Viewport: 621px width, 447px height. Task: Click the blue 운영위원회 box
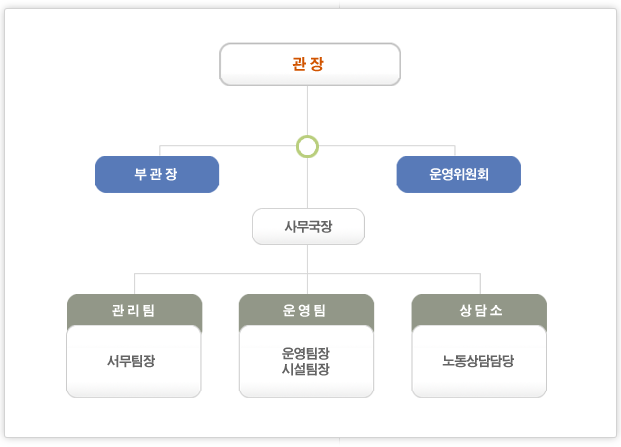[459, 174]
